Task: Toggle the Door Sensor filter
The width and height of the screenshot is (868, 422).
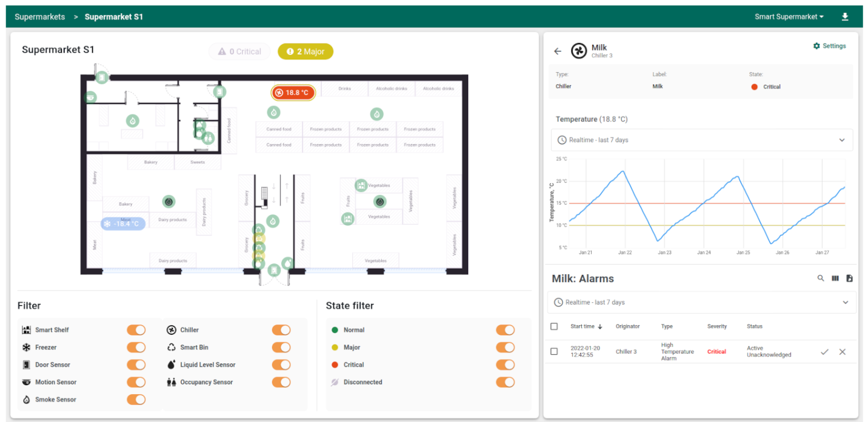Action: 136,364
